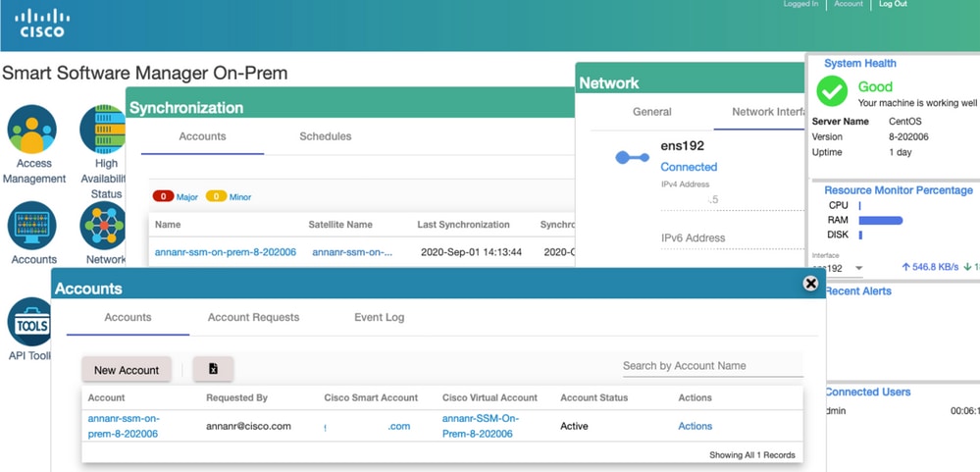Click the Cisco Virtual Account column header

click(490, 397)
